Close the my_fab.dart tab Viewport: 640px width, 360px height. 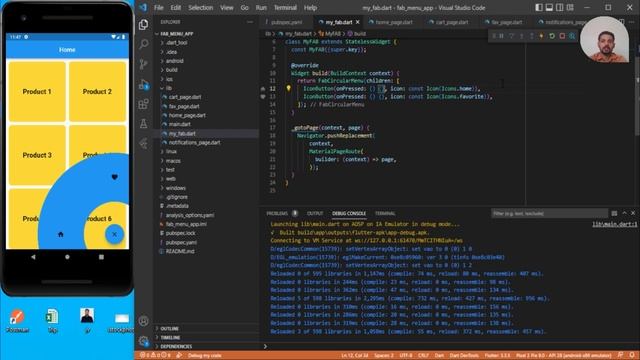point(358,22)
